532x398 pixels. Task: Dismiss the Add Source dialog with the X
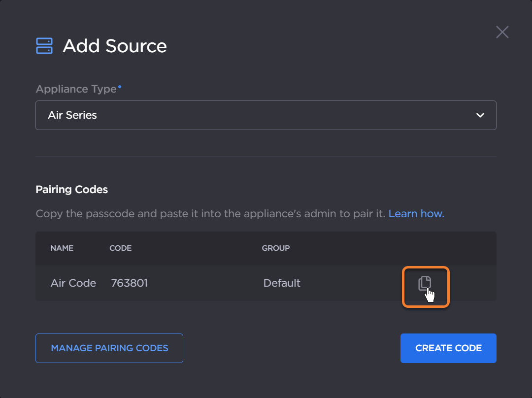tap(502, 32)
